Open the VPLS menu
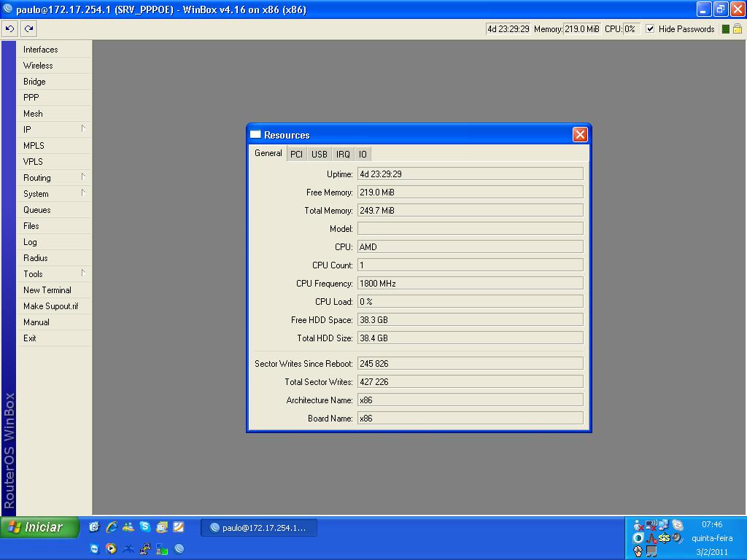 (x=54, y=162)
